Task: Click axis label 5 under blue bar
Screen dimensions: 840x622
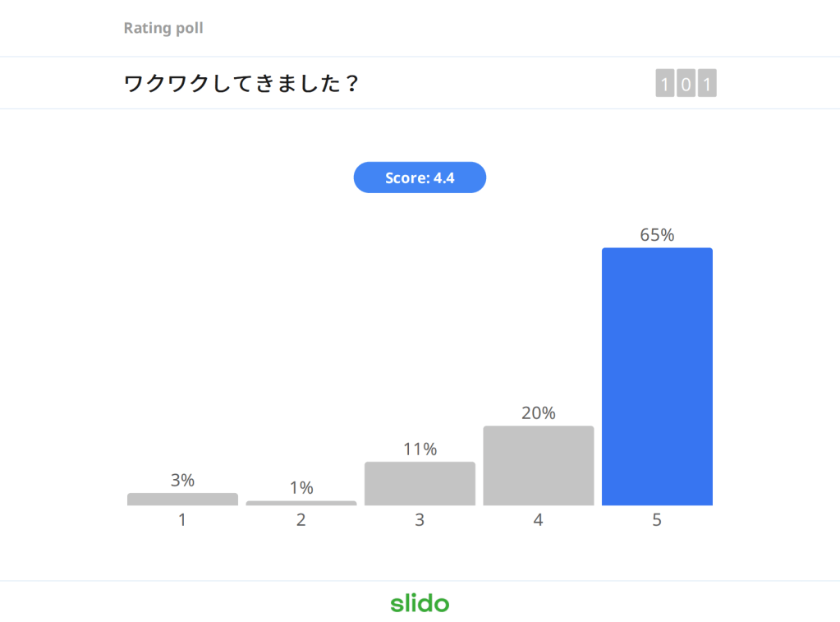Action: click(657, 520)
